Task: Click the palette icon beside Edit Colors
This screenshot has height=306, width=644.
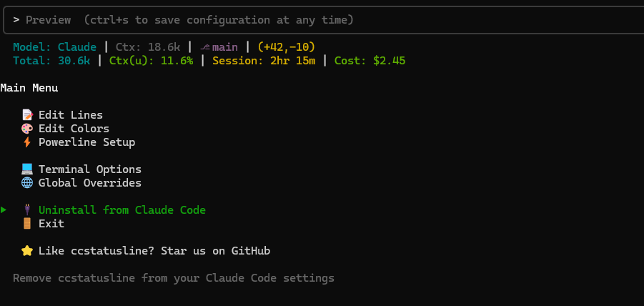Action: point(27,129)
